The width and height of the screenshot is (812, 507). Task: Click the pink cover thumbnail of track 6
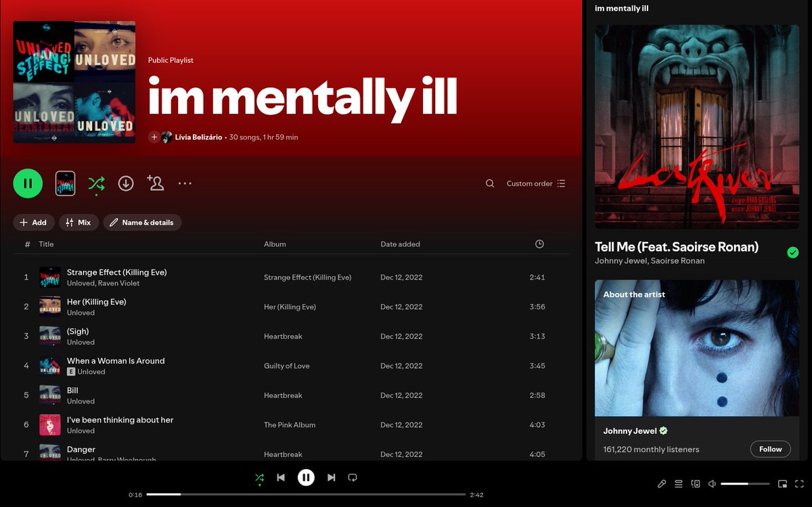tap(50, 424)
